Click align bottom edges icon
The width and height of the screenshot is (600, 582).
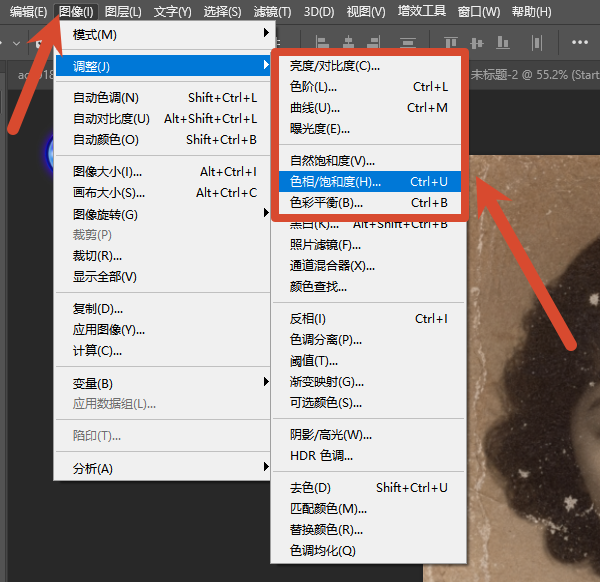click(x=502, y=42)
